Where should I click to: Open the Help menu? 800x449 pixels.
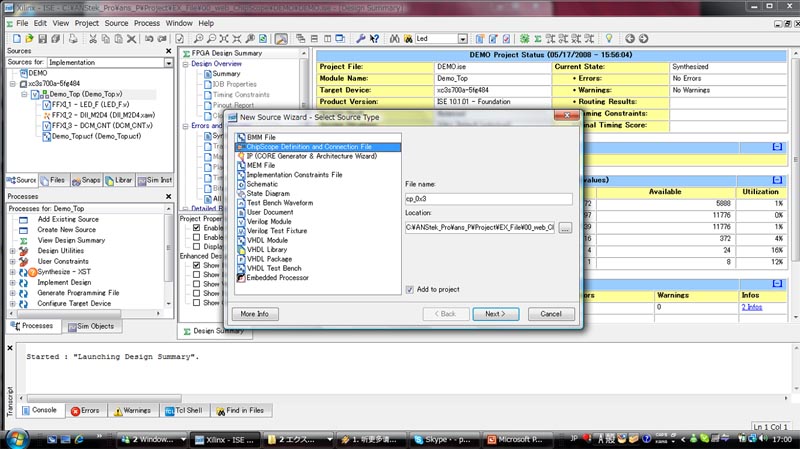point(206,23)
